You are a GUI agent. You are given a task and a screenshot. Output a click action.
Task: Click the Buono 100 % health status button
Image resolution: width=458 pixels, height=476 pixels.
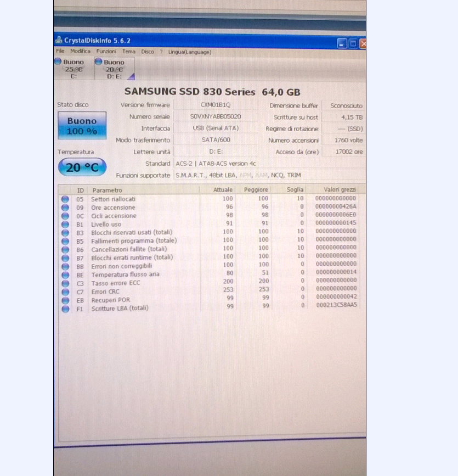pyautogui.click(x=82, y=126)
